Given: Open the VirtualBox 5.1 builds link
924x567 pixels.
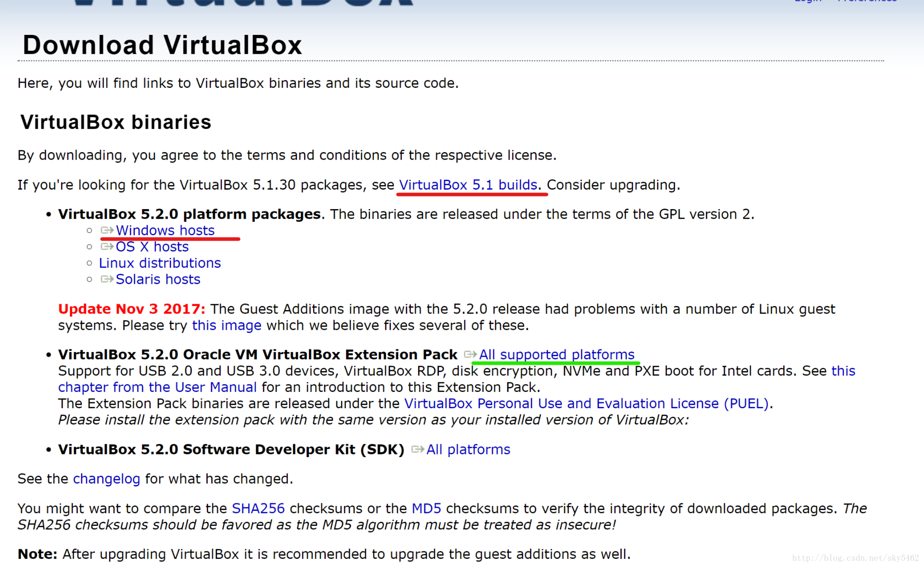Looking at the screenshot, I should click(x=468, y=185).
